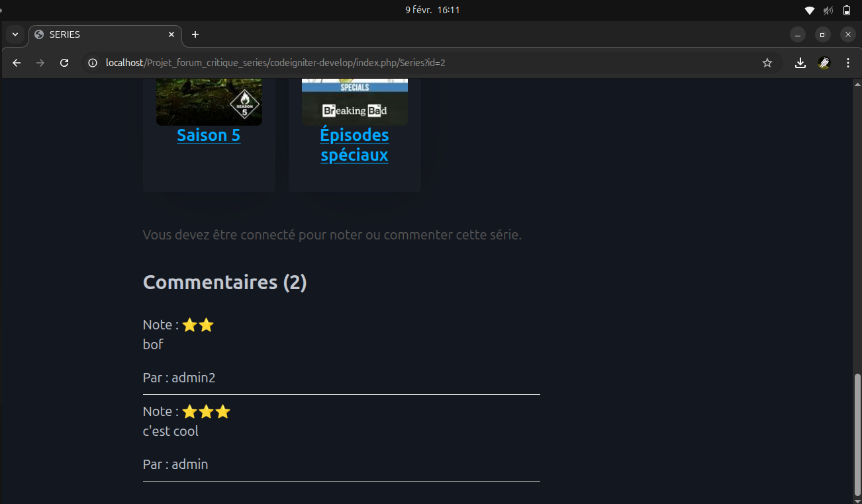Open the three-dot browser menu
The width and height of the screenshot is (862, 504).
pos(848,63)
